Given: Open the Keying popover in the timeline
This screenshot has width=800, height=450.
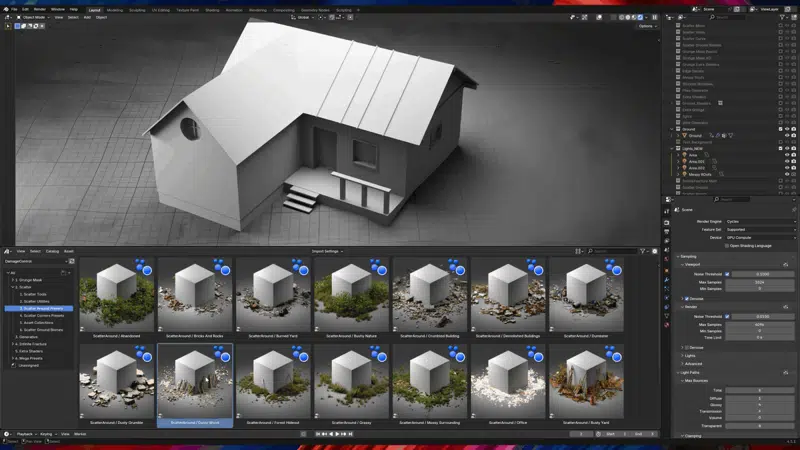Looking at the screenshot, I should pos(47,434).
